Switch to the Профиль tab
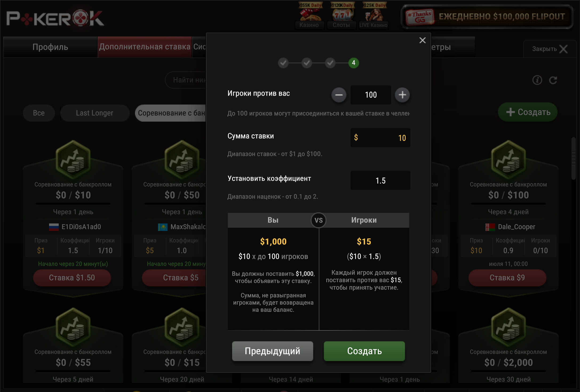The width and height of the screenshot is (580, 392). (50, 47)
